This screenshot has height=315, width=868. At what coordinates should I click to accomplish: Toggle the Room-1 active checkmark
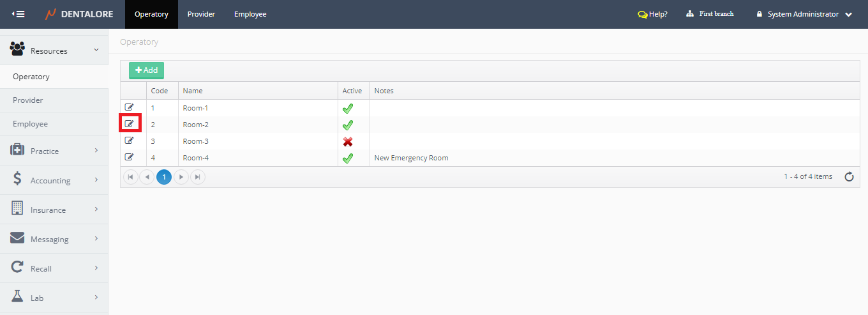[x=348, y=109]
